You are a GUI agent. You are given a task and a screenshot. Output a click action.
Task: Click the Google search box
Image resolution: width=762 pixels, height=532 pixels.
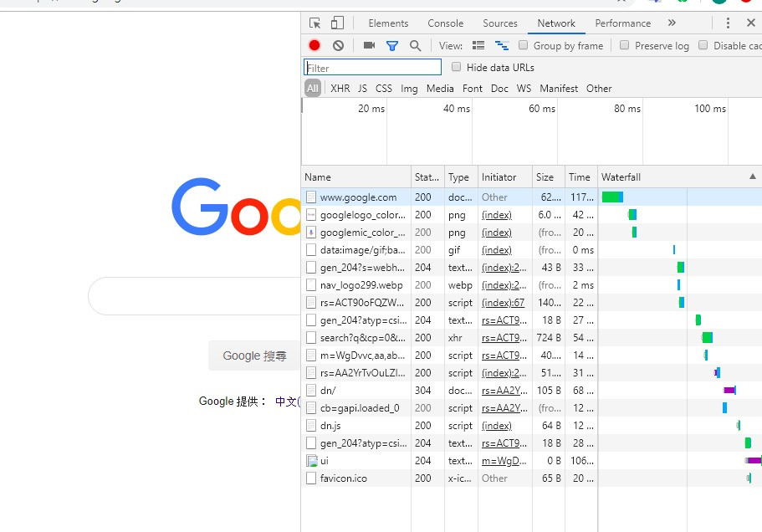coord(194,296)
